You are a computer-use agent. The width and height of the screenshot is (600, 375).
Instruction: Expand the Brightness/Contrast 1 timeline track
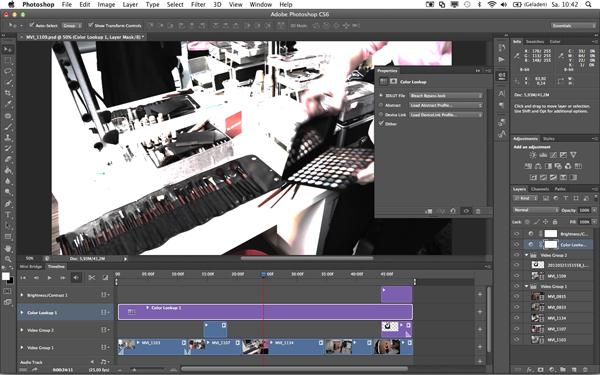coord(22,295)
